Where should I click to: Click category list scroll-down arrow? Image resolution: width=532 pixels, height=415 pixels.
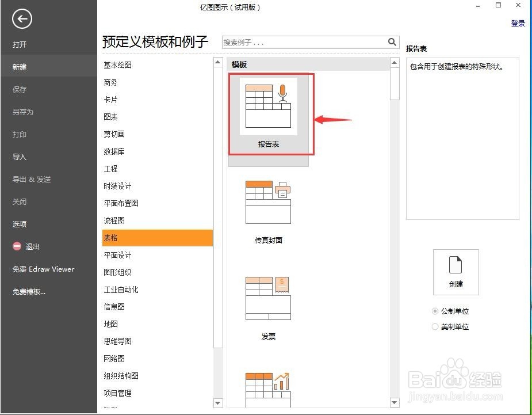218,403
